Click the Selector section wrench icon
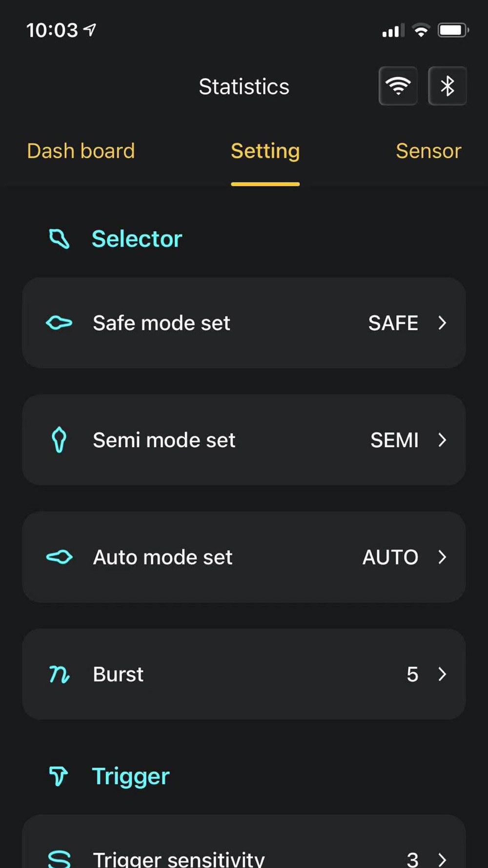This screenshot has height=868, width=488. click(59, 239)
